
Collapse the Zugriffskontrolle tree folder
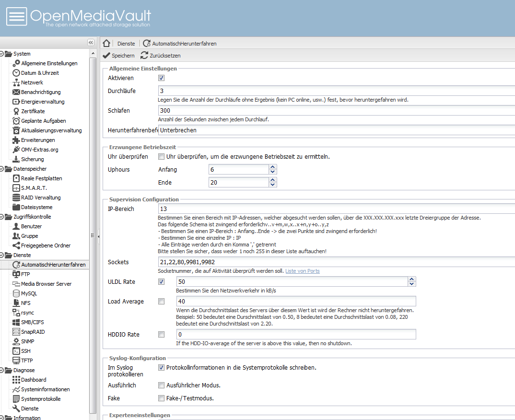1,217
